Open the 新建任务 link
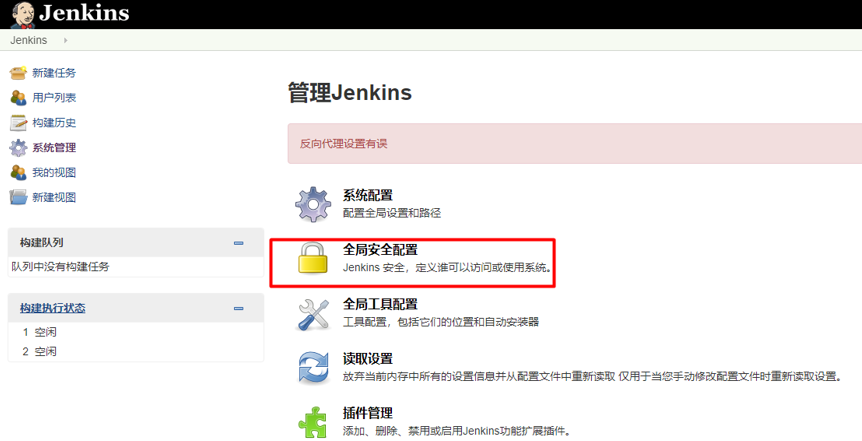Viewport: 862px width, 441px height. [x=54, y=73]
